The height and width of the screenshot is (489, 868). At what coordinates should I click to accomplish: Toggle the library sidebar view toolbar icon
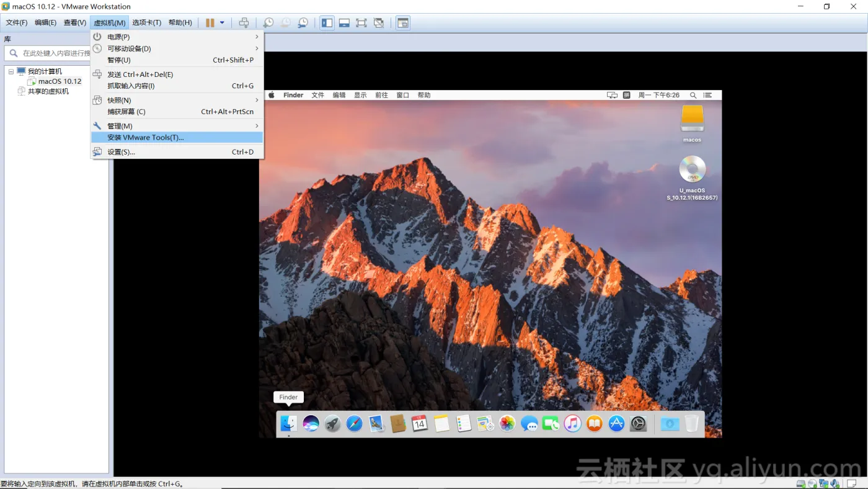tap(327, 23)
